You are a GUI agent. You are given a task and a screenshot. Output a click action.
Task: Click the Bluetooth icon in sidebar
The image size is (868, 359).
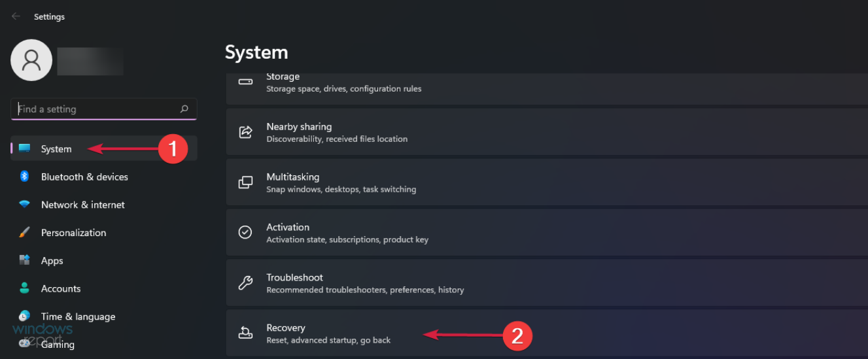pyautogui.click(x=24, y=177)
